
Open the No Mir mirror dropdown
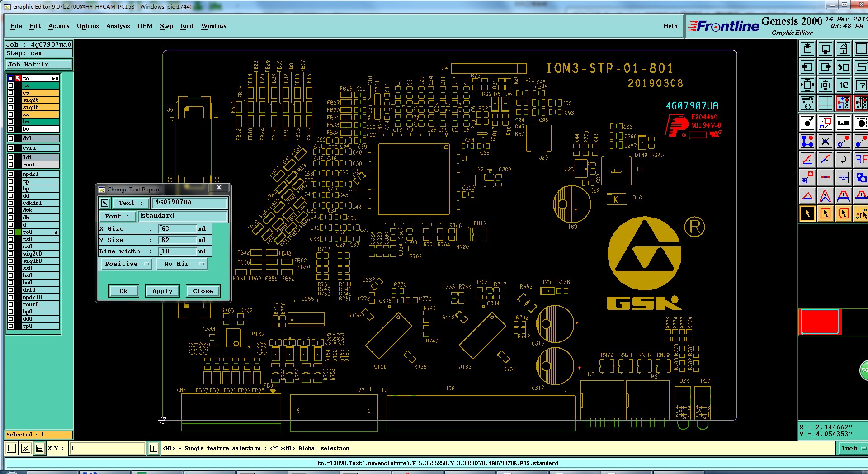tap(182, 264)
